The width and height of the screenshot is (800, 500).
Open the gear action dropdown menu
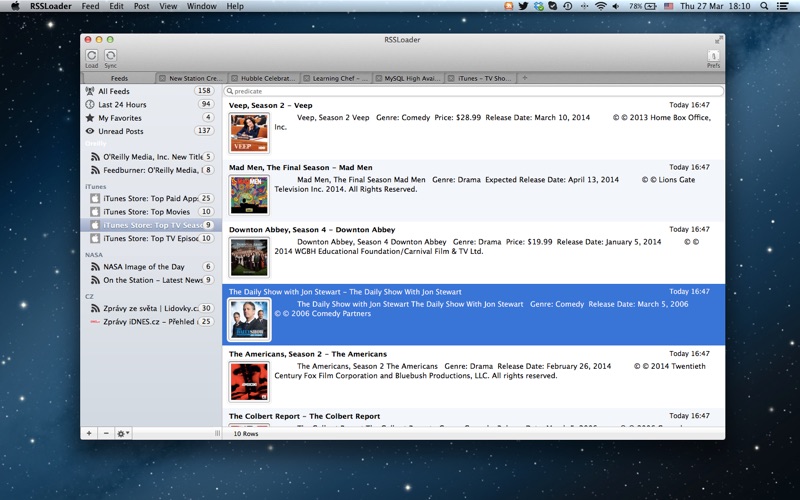[123, 433]
